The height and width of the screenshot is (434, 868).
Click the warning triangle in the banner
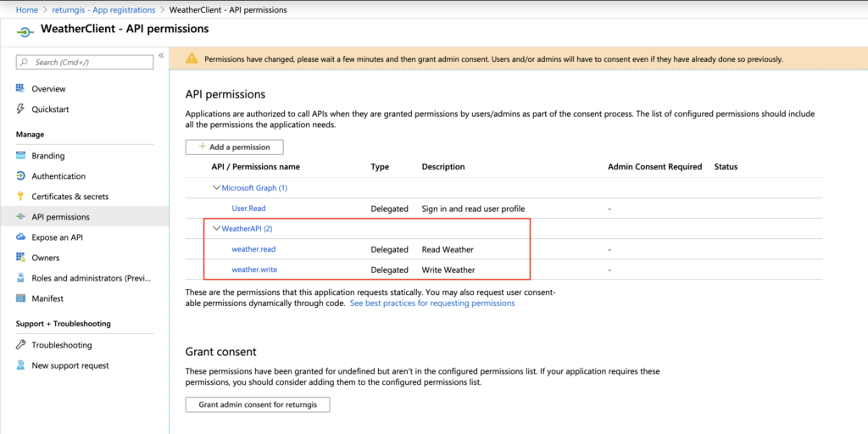pyautogui.click(x=192, y=58)
